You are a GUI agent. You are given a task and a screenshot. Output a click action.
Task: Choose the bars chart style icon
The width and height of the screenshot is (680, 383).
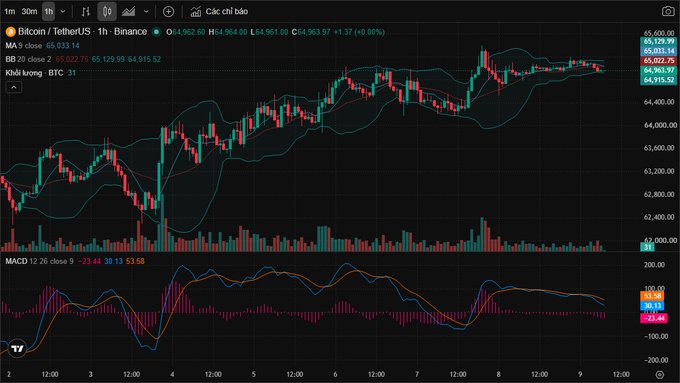tap(86, 12)
